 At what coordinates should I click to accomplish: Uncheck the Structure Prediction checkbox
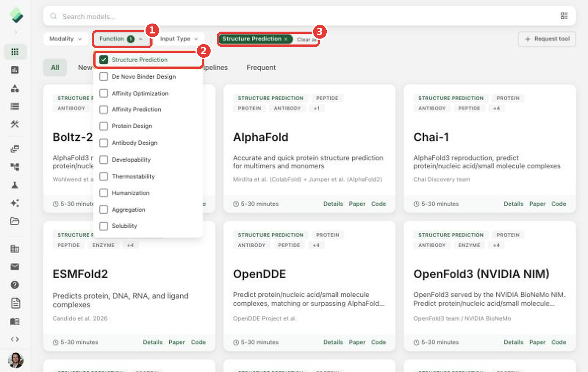104,60
